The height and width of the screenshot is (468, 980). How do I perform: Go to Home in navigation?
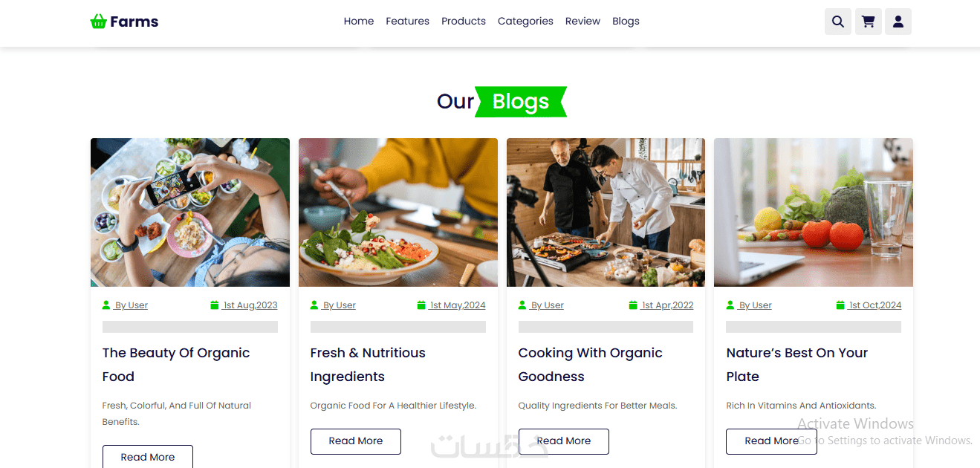pyautogui.click(x=359, y=22)
